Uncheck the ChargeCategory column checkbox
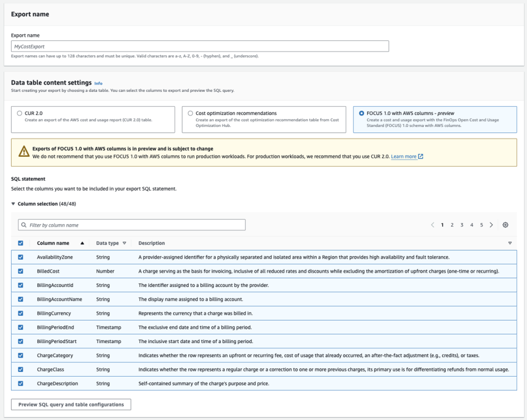Viewport: 527px width, 420px height. pos(21,355)
